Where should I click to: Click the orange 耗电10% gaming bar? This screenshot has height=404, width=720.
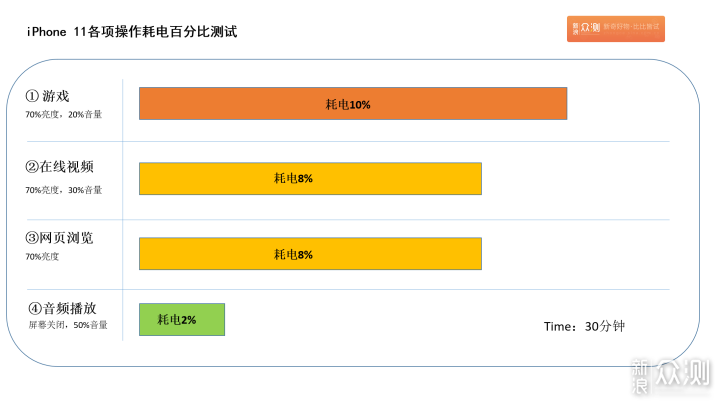353,104
